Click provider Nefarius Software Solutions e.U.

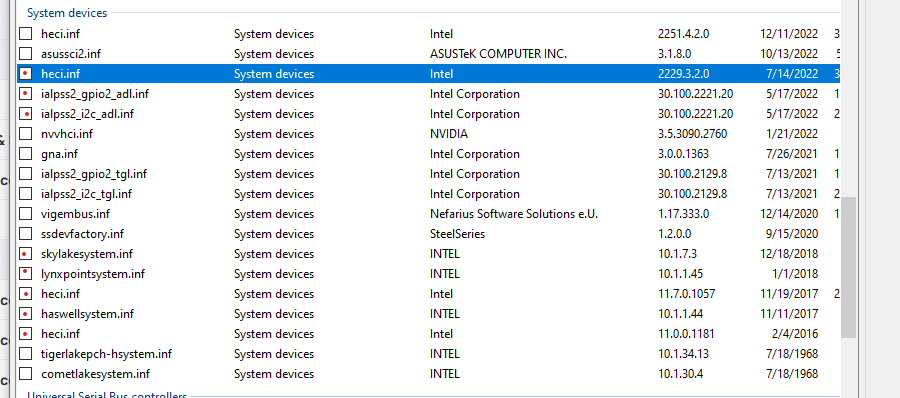click(x=514, y=214)
